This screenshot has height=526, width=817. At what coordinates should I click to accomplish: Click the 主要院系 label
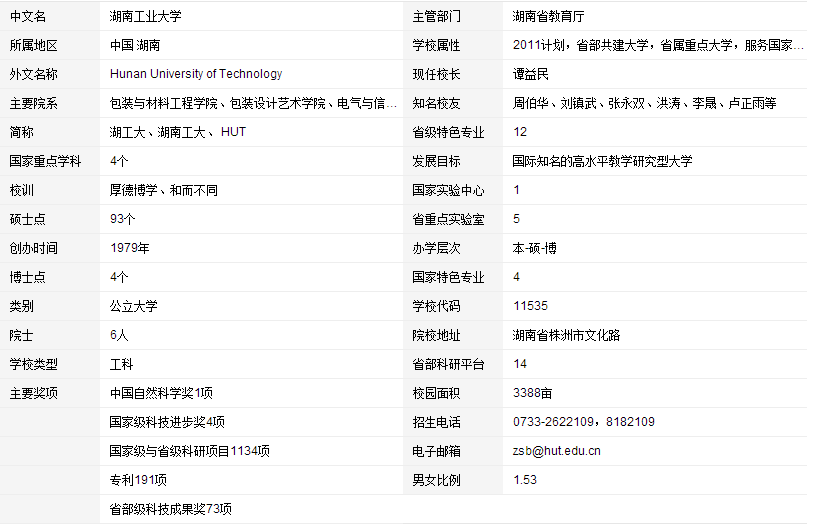coord(34,103)
